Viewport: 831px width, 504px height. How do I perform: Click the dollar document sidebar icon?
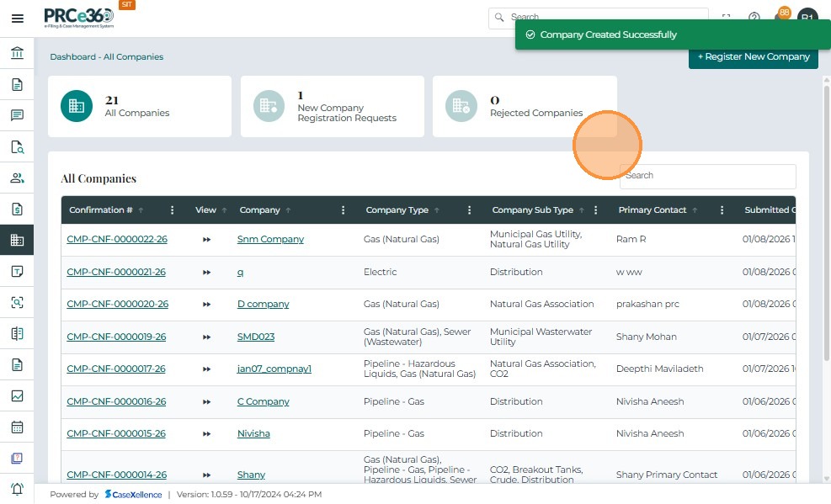click(x=17, y=209)
